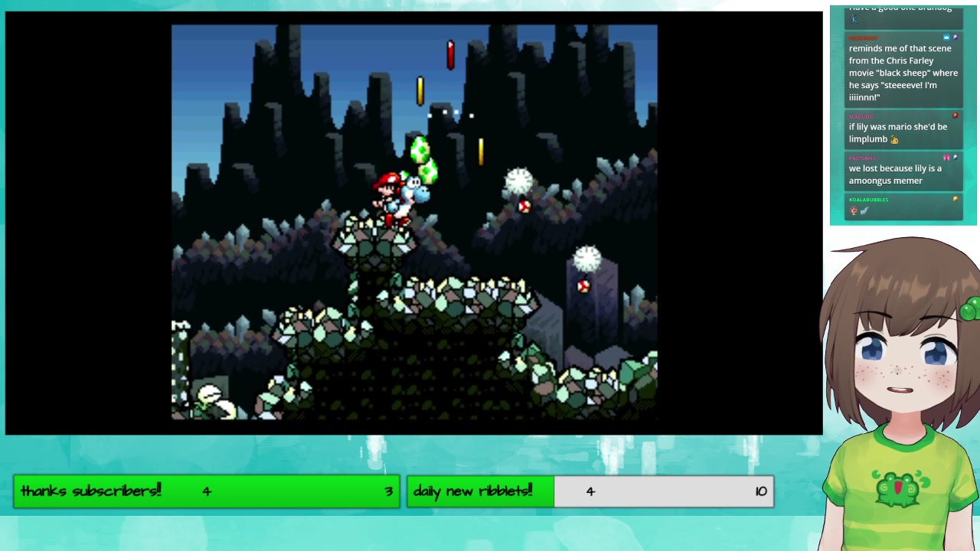Image resolution: width=980 pixels, height=551 pixels.
Task: Click the upper white fuzzy dandelion enemy
Action: pyautogui.click(x=519, y=182)
